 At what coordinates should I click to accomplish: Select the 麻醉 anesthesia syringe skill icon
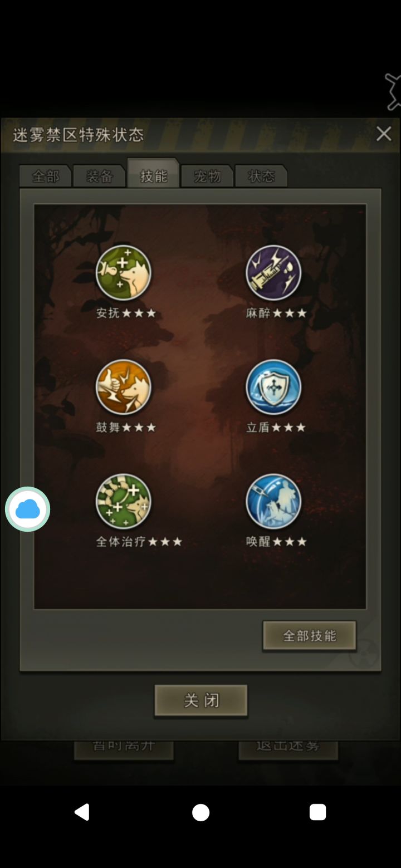[273, 273]
